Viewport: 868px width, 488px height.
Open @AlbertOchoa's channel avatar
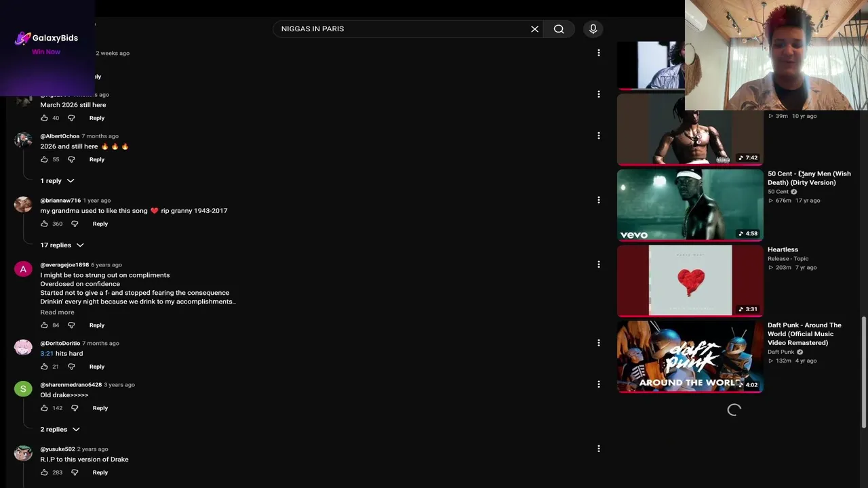[x=23, y=140]
